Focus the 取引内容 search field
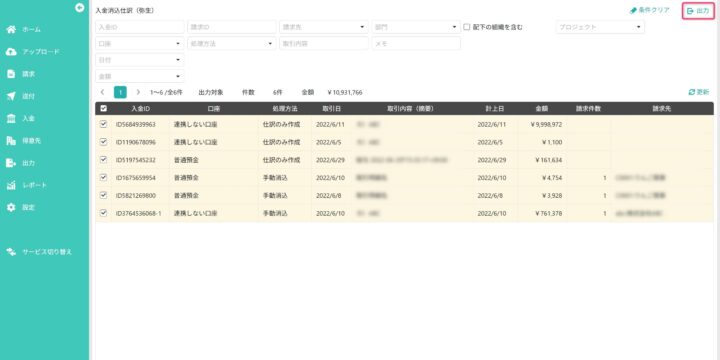The image size is (720, 360). [324, 44]
